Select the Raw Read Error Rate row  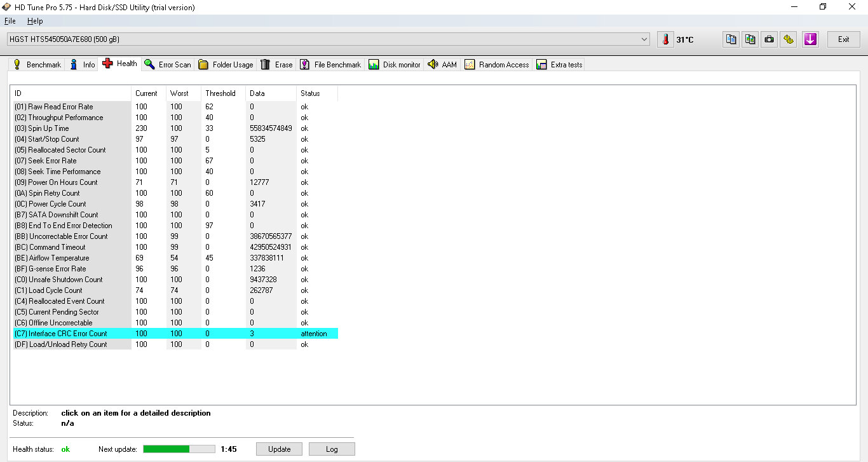pos(175,107)
